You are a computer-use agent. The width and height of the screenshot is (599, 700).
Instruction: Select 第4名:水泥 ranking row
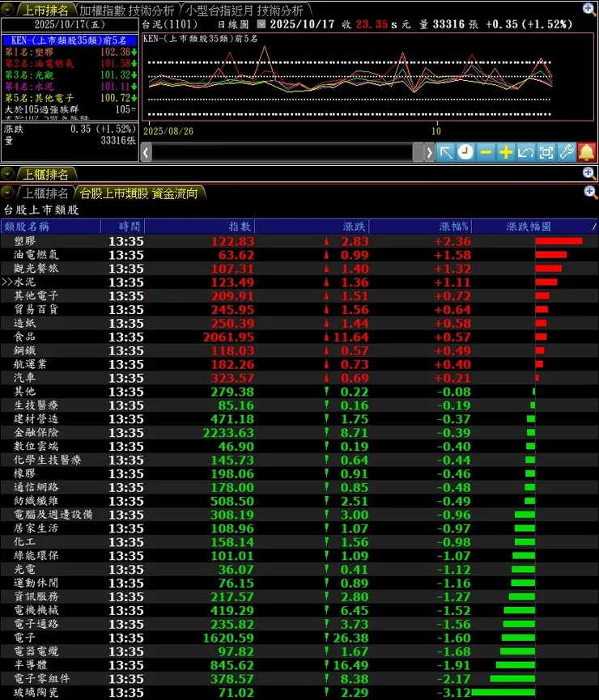click(70, 86)
